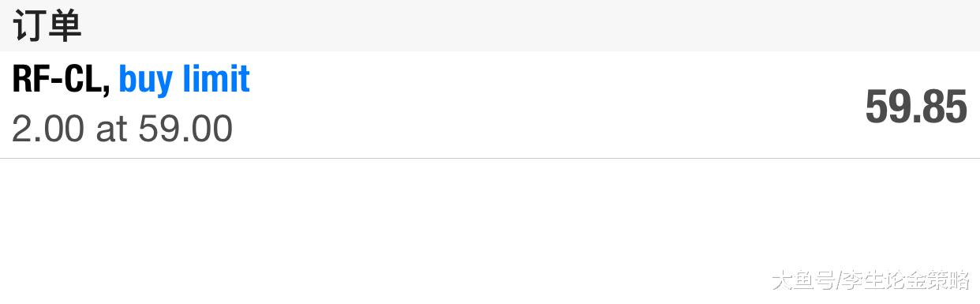Select the blue buy limit label
This screenshot has width=980, height=304.
(184, 79)
